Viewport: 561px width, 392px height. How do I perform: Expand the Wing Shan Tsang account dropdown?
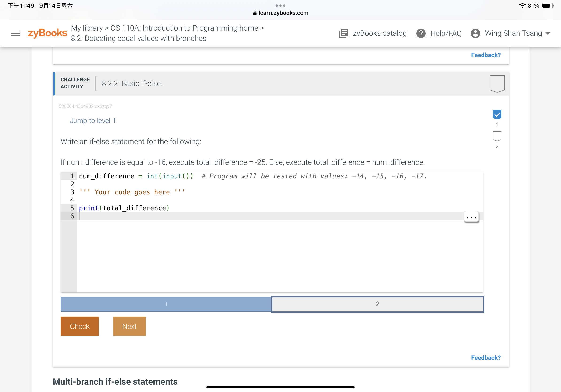pyautogui.click(x=548, y=33)
